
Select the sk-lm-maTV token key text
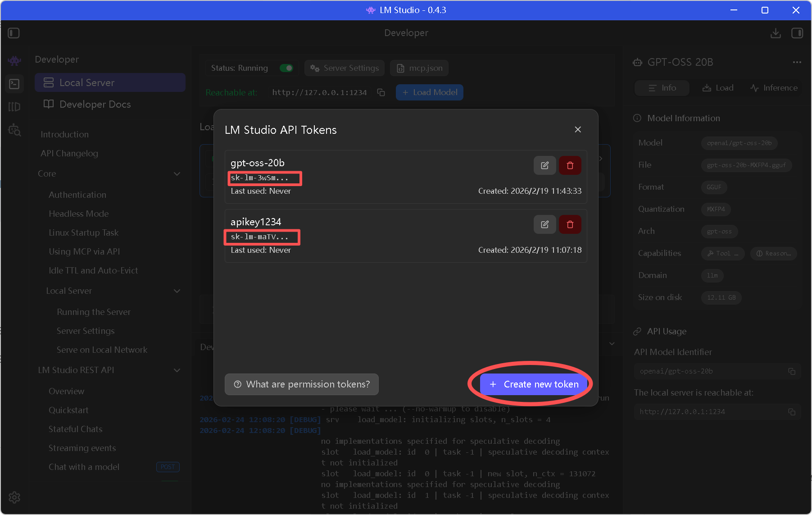[259, 237]
